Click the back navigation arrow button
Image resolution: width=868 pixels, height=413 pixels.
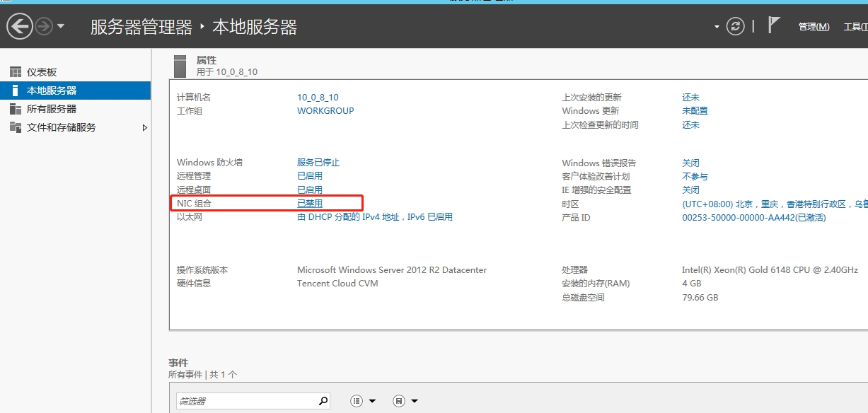[20, 27]
